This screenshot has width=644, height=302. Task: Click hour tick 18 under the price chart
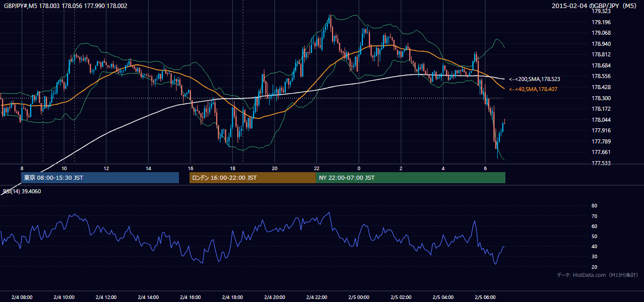[232, 168]
